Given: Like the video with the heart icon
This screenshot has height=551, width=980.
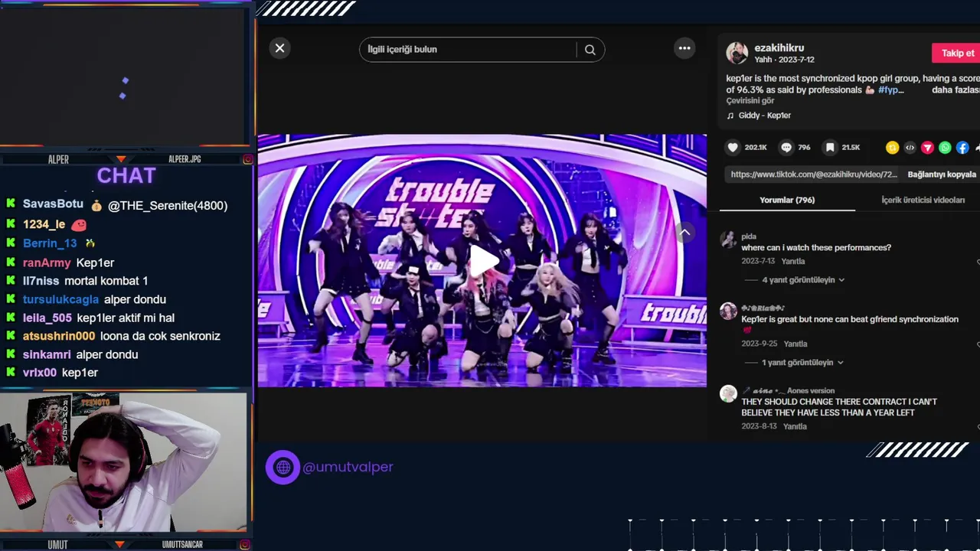Looking at the screenshot, I should pyautogui.click(x=733, y=148).
